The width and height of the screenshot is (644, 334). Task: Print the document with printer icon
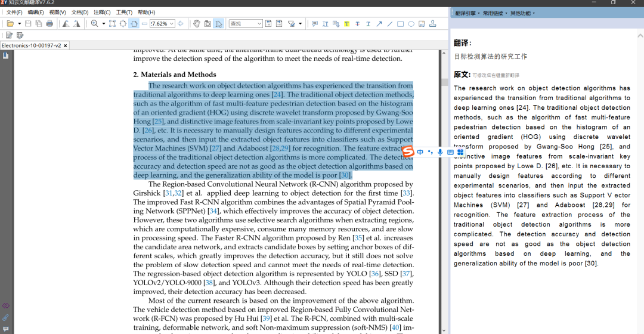click(49, 24)
